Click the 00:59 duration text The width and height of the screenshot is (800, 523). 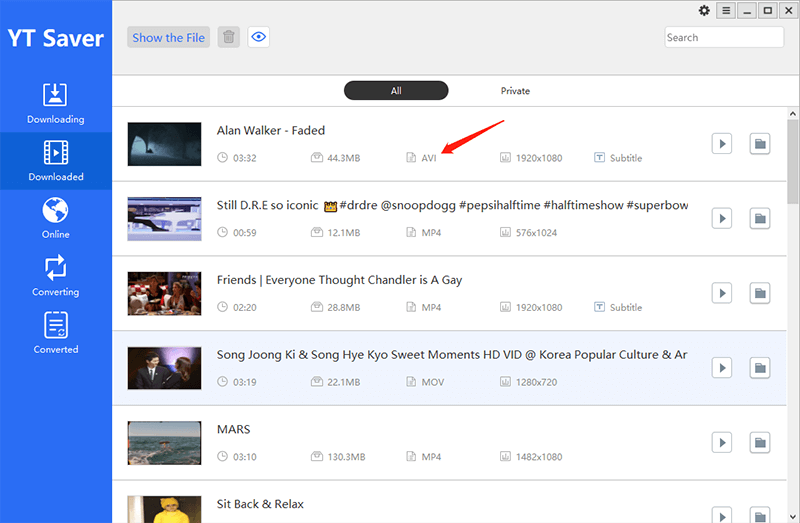[x=245, y=233]
